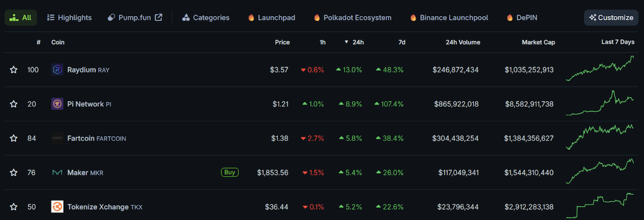Select the Binance Launchpool category
Image resolution: width=644 pixels, height=220 pixels.
449,18
